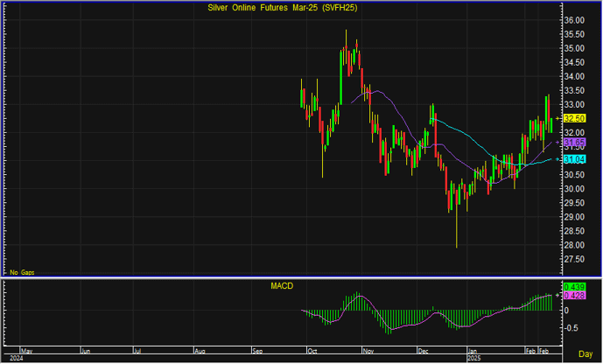This screenshot has width=603, height=364.
Task: Click the 36.00 level on price axis
Action: point(574,20)
